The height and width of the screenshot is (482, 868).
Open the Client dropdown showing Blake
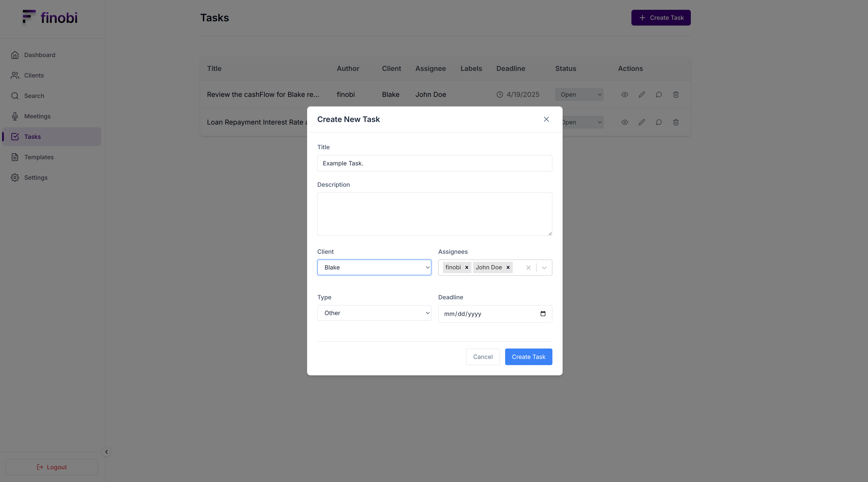374,267
